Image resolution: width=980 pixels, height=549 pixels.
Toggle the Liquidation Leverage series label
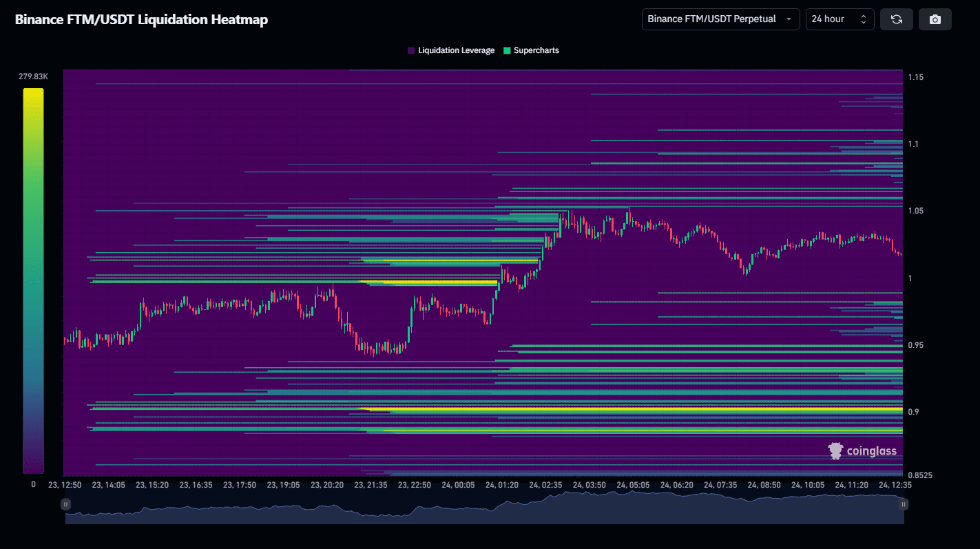click(456, 50)
